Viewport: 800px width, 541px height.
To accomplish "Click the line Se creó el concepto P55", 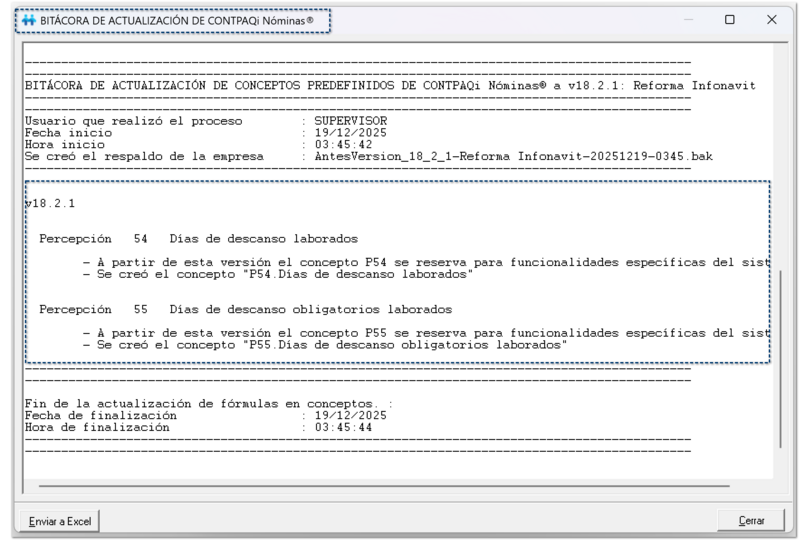I will coord(325,345).
